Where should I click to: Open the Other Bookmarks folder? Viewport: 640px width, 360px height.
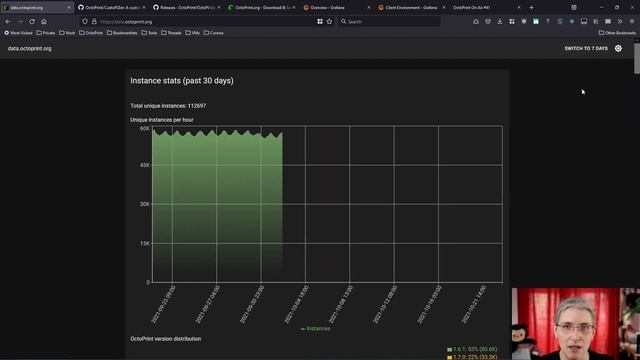click(x=617, y=33)
